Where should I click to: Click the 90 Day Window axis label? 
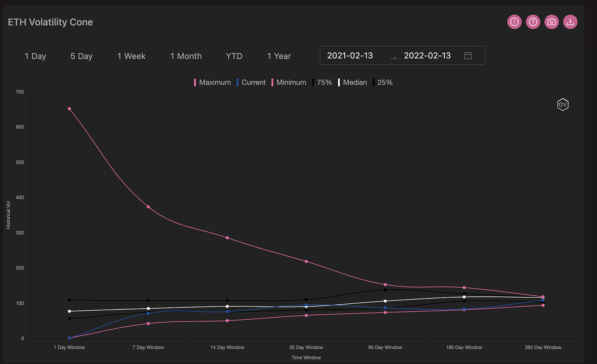[x=385, y=347]
